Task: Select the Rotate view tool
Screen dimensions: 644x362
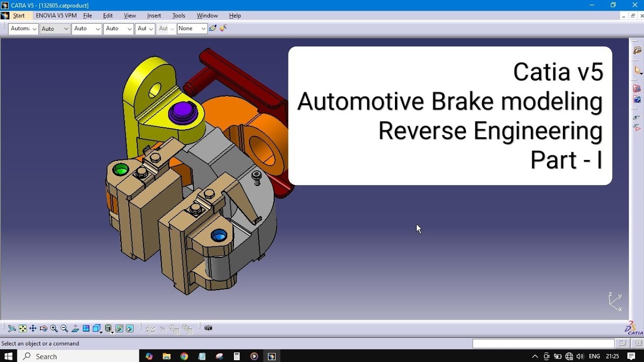Action: point(43,328)
